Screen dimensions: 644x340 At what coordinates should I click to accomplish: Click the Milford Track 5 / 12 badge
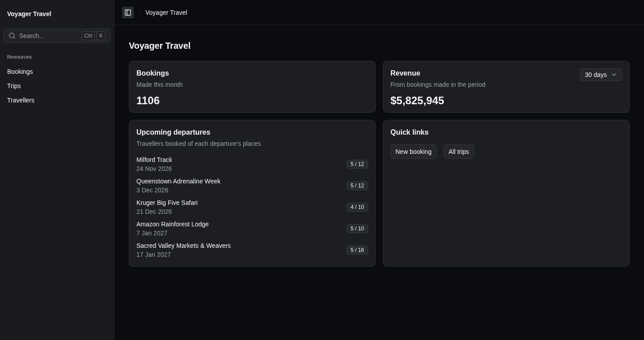coord(357,164)
